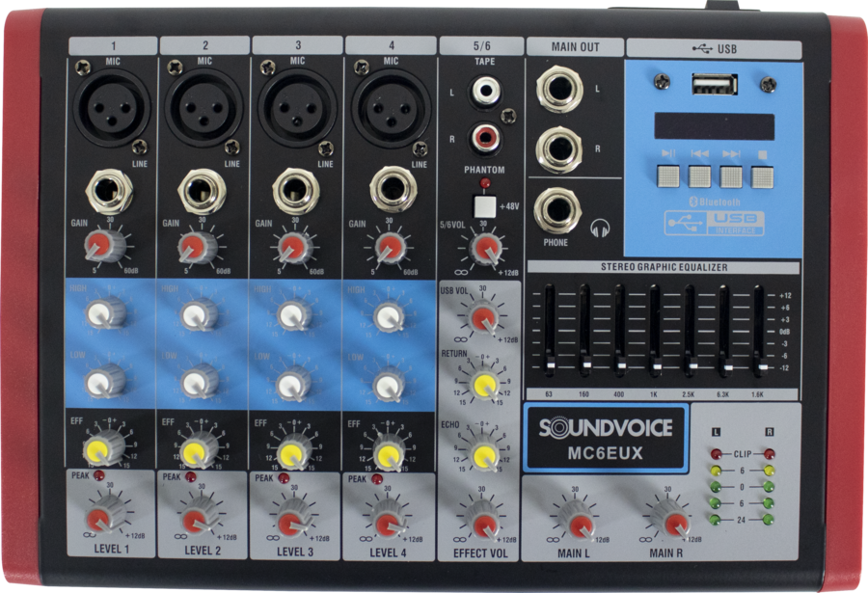The image size is (868, 593).
Task: Click channel 3 LINE input jack
Action: click(296, 192)
